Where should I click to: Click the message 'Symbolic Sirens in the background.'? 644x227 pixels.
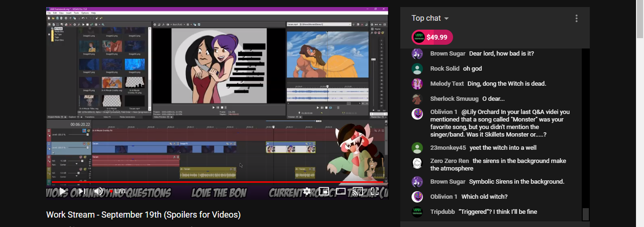tap(517, 182)
